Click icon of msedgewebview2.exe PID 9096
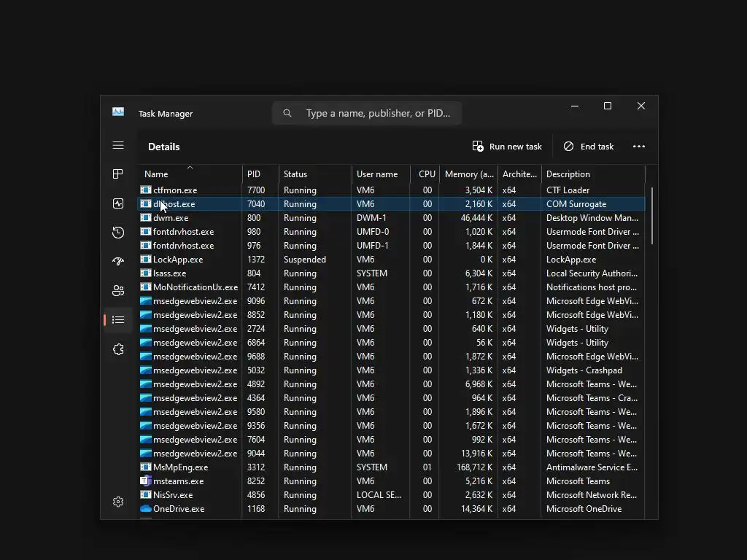This screenshot has width=747, height=560. click(x=146, y=301)
